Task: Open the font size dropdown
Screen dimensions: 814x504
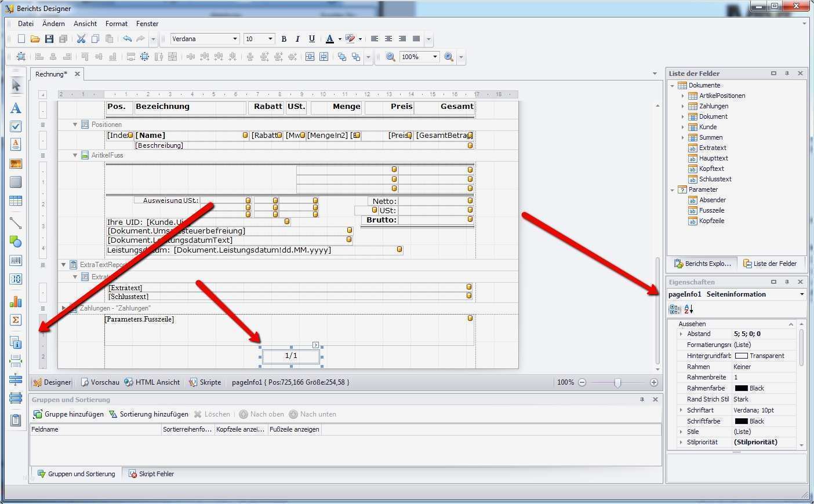Action: (270, 39)
